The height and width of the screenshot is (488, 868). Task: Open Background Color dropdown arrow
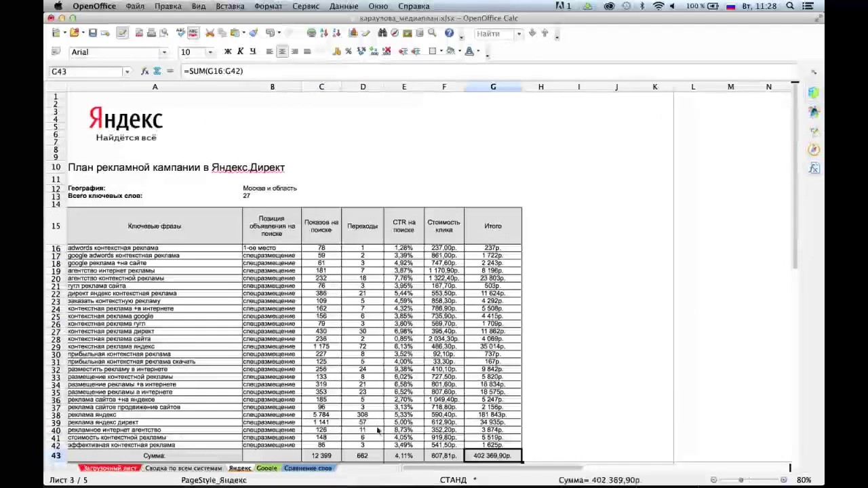point(460,51)
